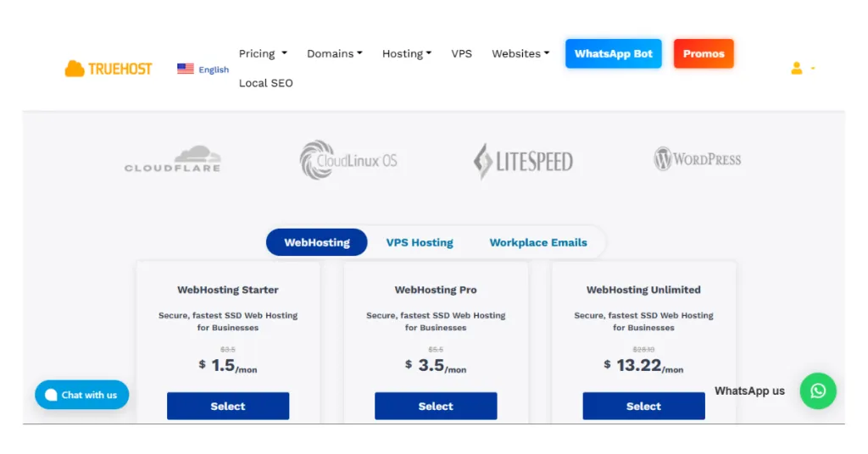Click the WebHosting Pro heading
The width and height of the screenshot is (868, 454).
(436, 290)
